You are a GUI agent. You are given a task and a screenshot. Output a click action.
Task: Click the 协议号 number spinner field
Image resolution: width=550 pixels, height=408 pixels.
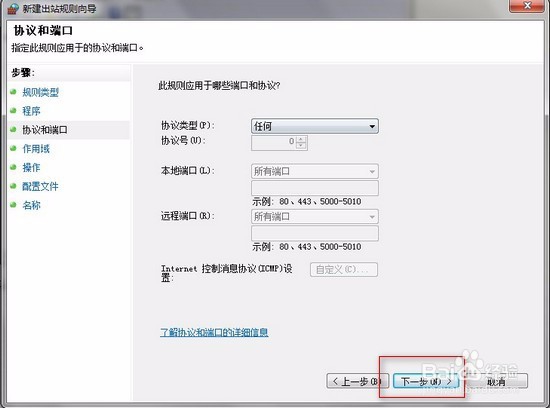pos(279,142)
